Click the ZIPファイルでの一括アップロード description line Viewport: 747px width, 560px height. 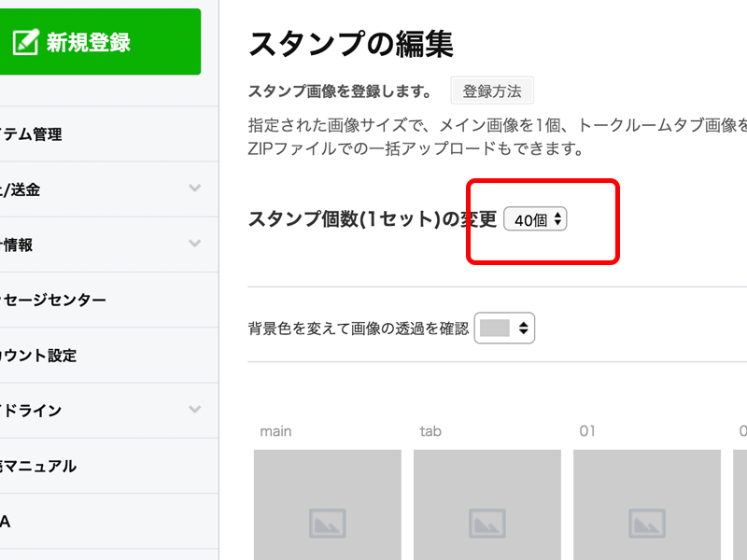416,149
